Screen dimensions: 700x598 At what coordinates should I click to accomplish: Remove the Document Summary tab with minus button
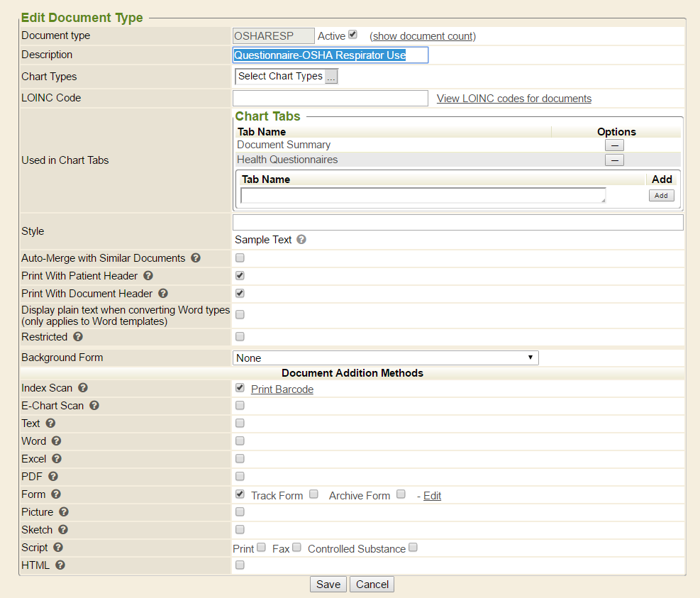[x=614, y=145]
